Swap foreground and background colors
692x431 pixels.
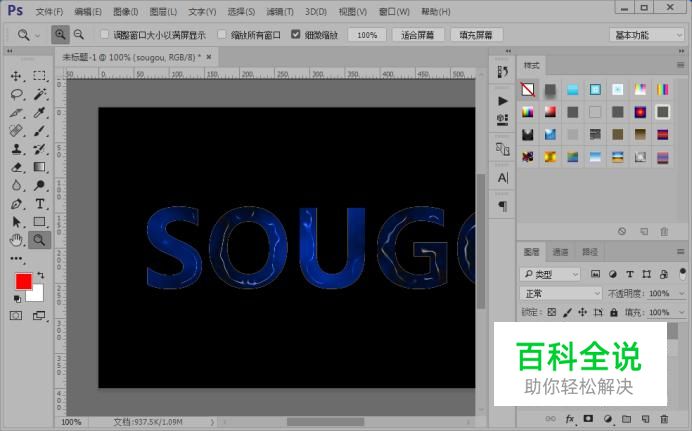pos(41,275)
